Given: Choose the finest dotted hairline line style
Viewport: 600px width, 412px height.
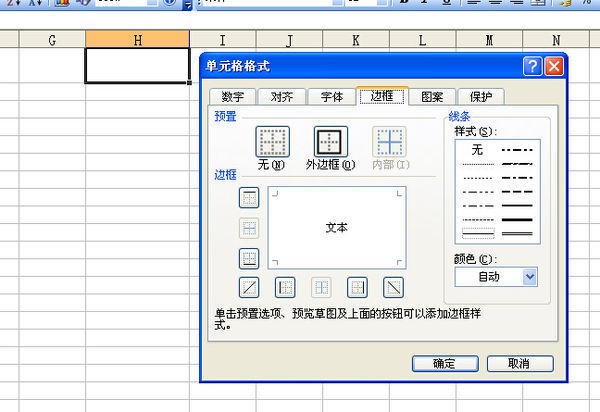Looking at the screenshot, I should (478, 164).
